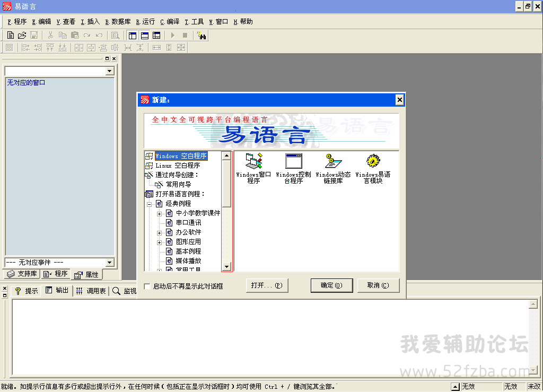Collapse the 经典例程 tree node

tap(149, 204)
